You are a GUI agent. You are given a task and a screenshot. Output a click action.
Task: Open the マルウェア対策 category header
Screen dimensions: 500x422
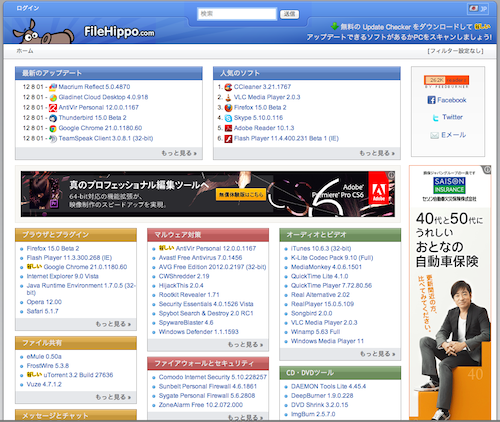pos(208,235)
